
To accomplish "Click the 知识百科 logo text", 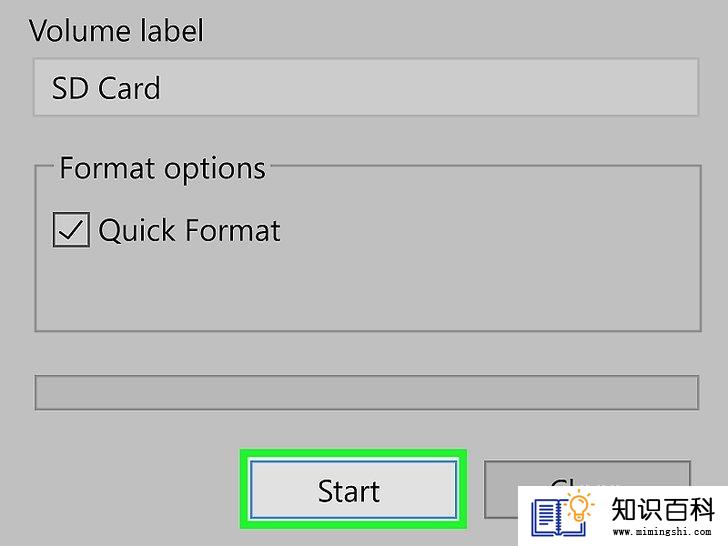I will point(662,509).
